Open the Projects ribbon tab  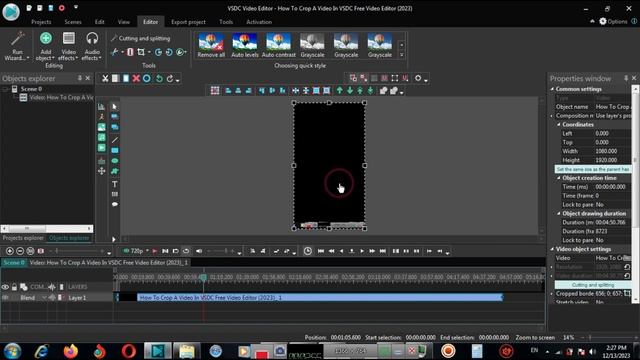click(x=41, y=22)
